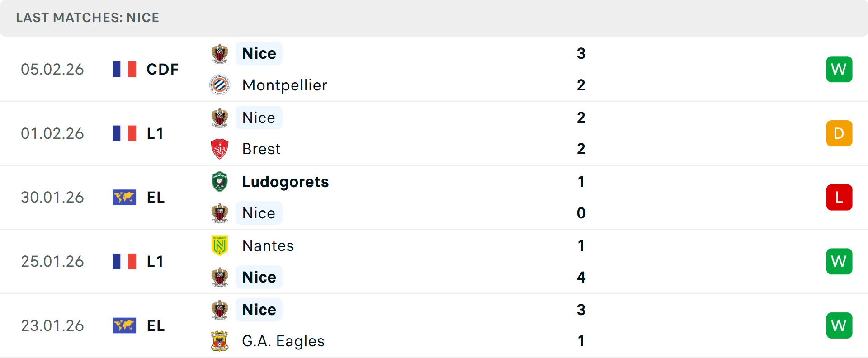Open the G.A. Eagles team link

(283, 341)
